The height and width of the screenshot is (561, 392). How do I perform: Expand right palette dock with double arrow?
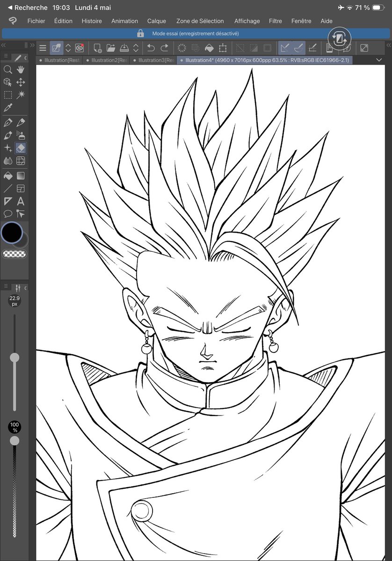388,45
